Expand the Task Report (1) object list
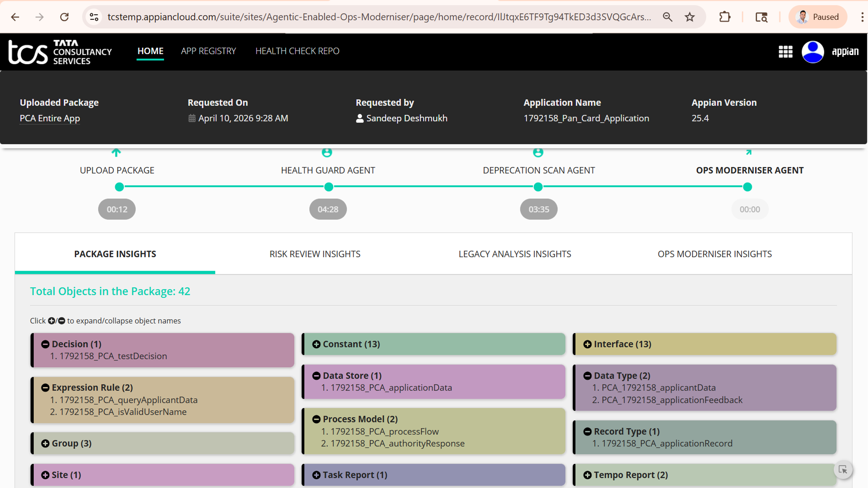 pos(316,475)
